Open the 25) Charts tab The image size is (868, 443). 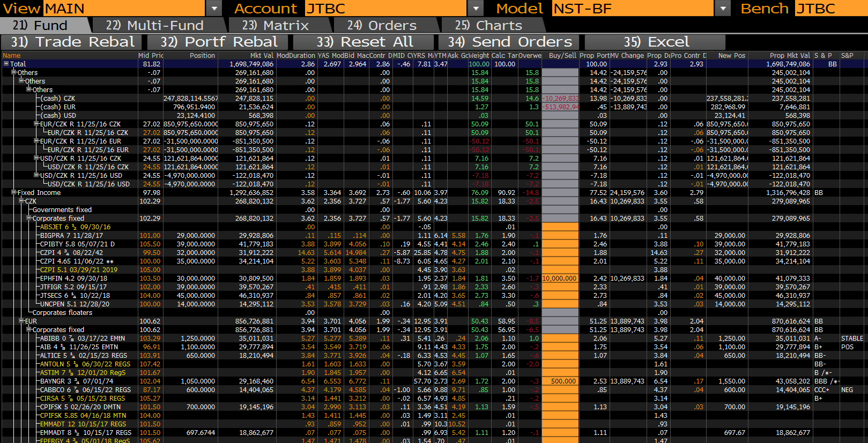tap(490, 25)
